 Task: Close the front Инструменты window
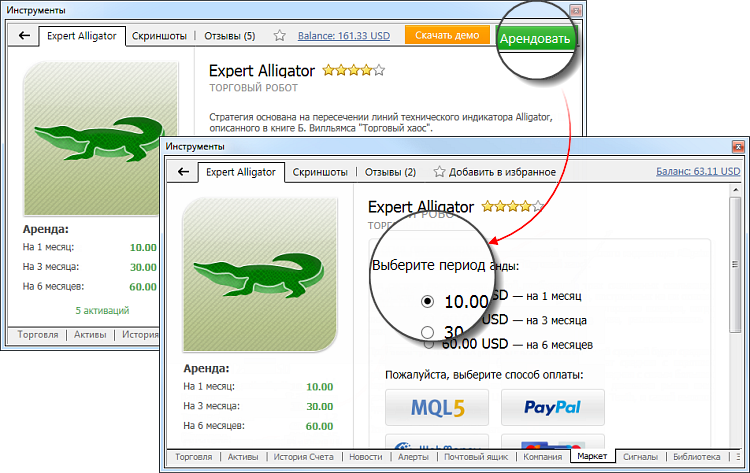pos(738,146)
